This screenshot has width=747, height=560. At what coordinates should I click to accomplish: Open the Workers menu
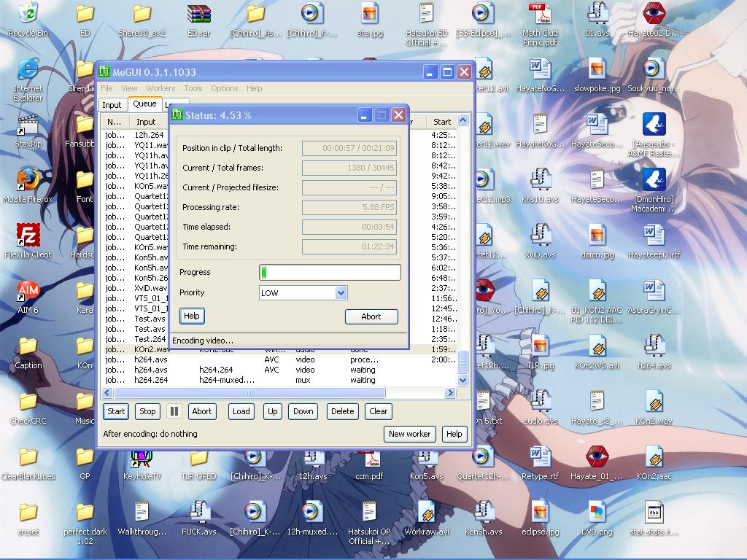click(160, 88)
